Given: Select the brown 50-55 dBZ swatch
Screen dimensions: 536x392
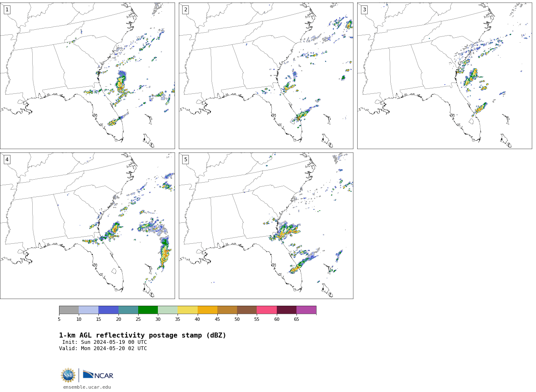Looking at the screenshot, I should [247, 310].
